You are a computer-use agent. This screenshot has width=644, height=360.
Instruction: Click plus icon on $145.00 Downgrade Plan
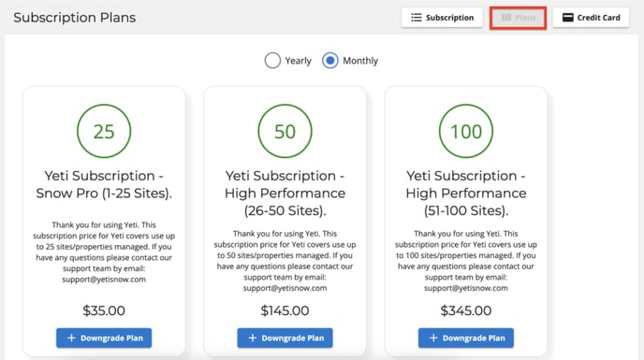tap(253, 338)
